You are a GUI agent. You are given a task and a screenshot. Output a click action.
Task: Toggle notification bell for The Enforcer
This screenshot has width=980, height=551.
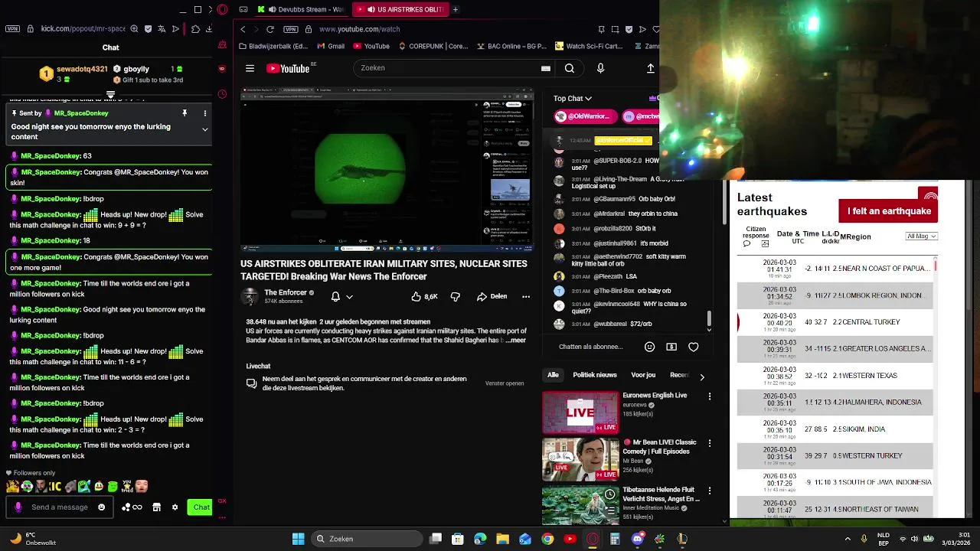[x=335, y=296]
